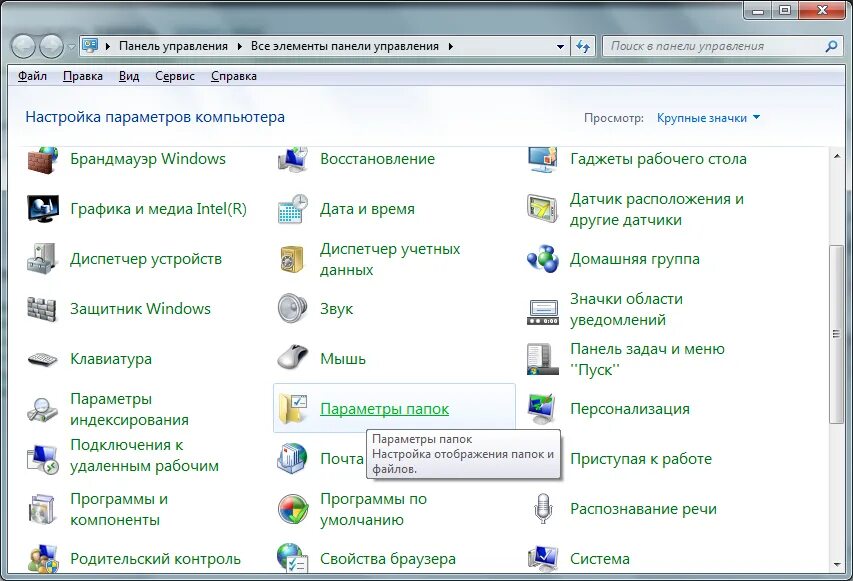Viewport: 853px width, 581px height.
Task: Open the Personalization monitor icon
Action: (x=542, y=409)
